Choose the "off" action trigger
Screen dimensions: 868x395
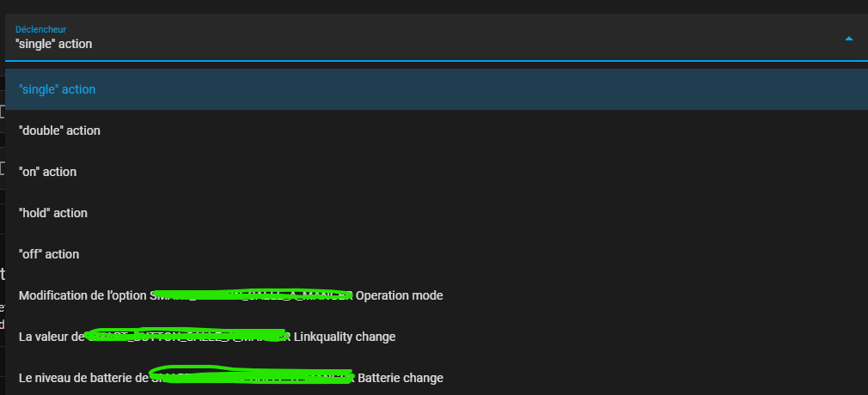48,254
